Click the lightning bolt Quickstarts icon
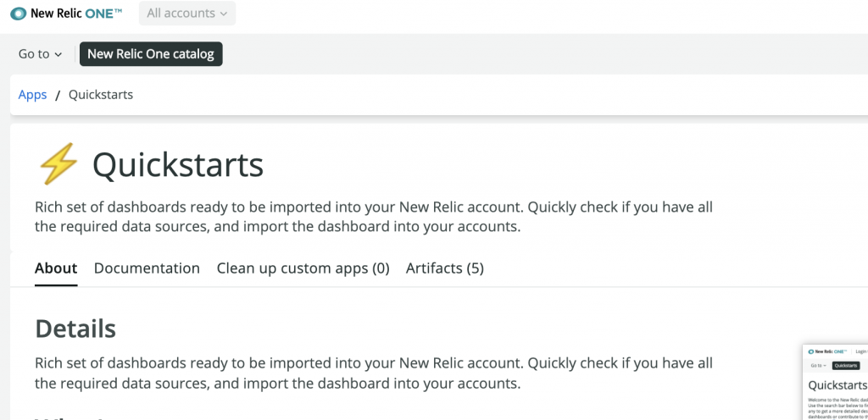This screenshot has height=420, width=868. 58,164
